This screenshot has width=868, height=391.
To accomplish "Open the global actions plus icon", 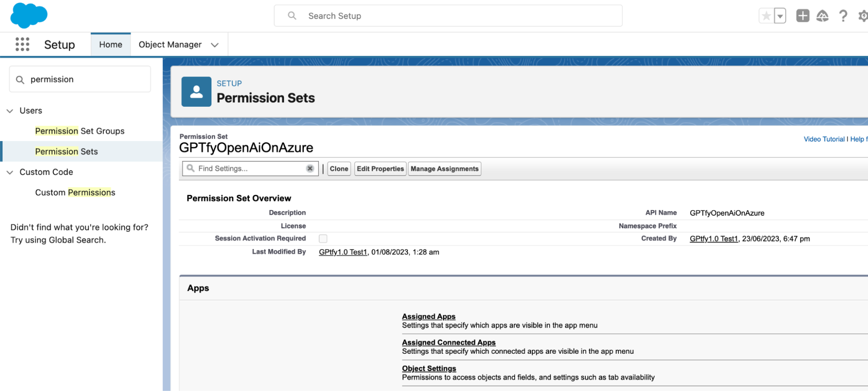I will [x=802, y=16].
